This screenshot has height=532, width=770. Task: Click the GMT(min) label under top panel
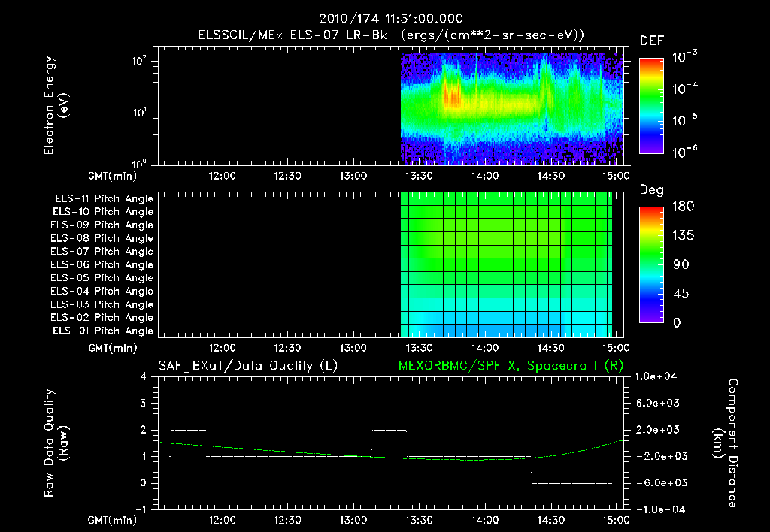113,176
